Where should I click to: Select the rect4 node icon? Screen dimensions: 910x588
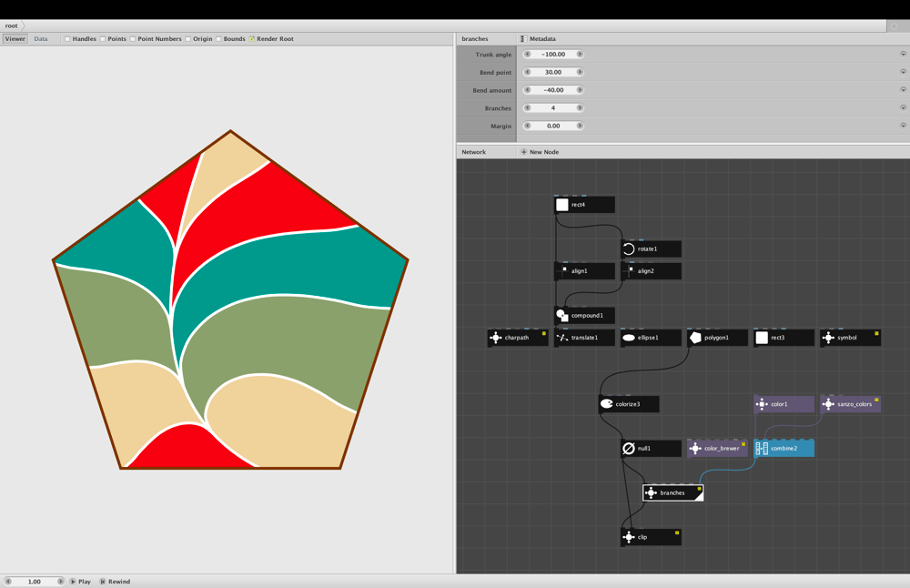tap(561, 204)
